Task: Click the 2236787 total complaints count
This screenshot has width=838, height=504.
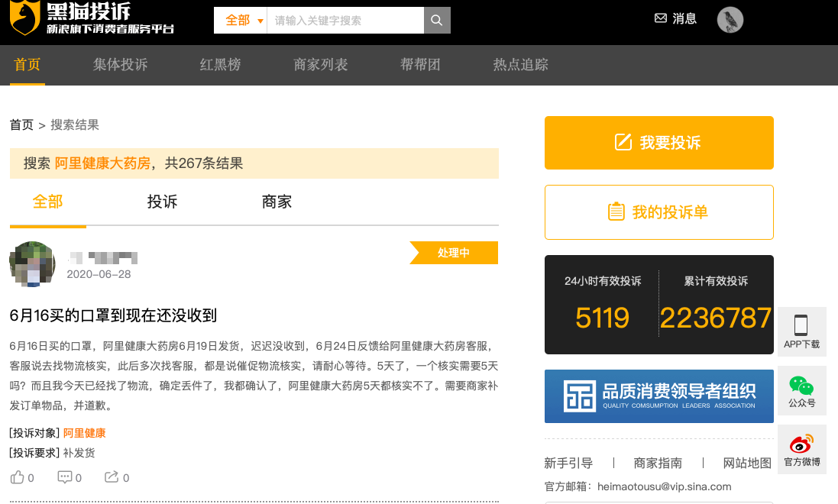Action: pos(716,318)
